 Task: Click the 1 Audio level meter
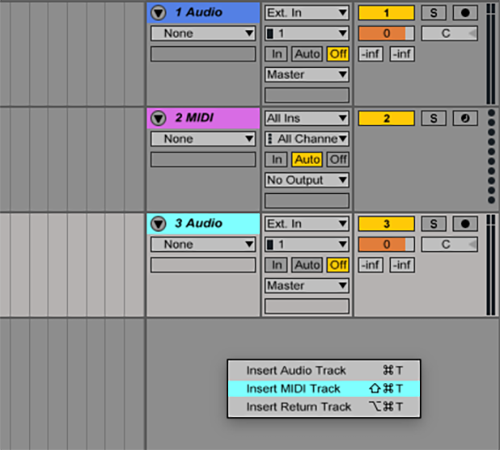click(491, 54)
